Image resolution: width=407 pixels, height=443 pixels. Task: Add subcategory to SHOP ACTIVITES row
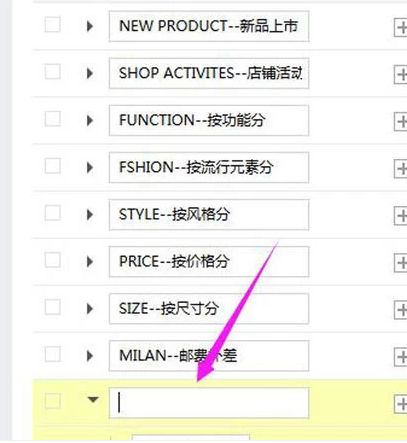(x=401, y=75)
